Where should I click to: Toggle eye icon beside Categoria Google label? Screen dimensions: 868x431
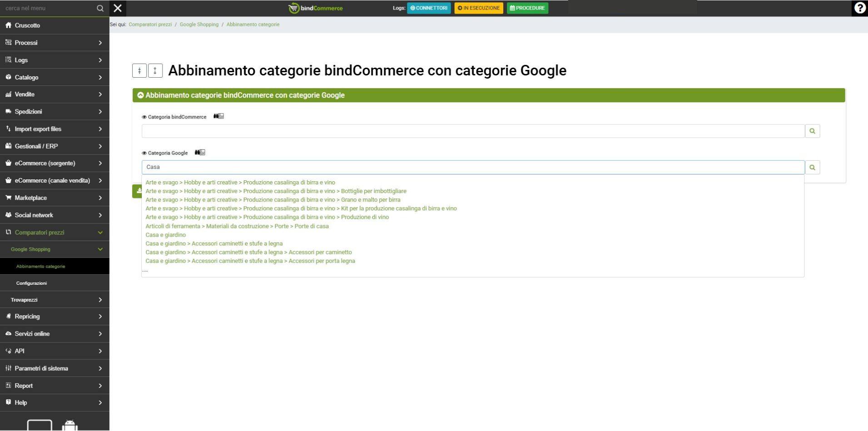pos(144,154)
